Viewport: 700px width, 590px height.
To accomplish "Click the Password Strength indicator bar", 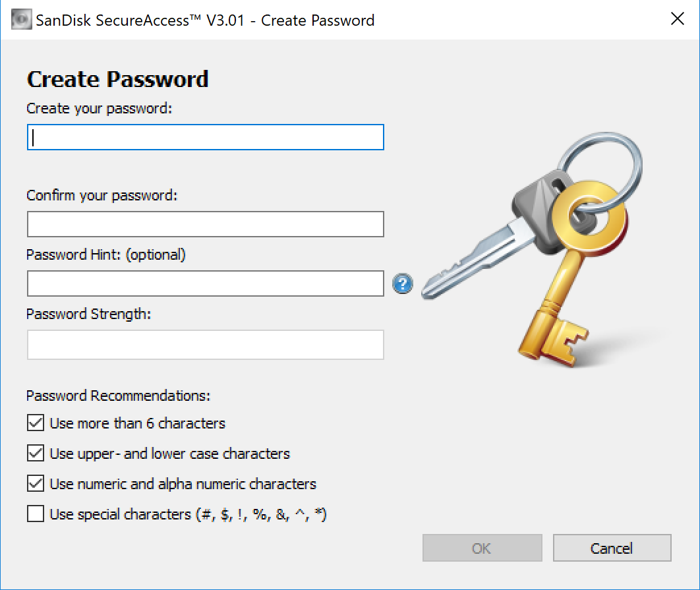I will coord(205,345).
